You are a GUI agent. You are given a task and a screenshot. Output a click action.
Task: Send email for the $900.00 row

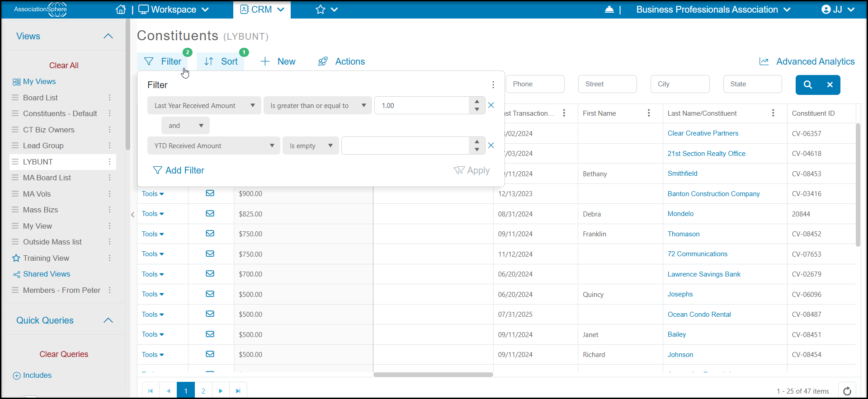(210, 193)
